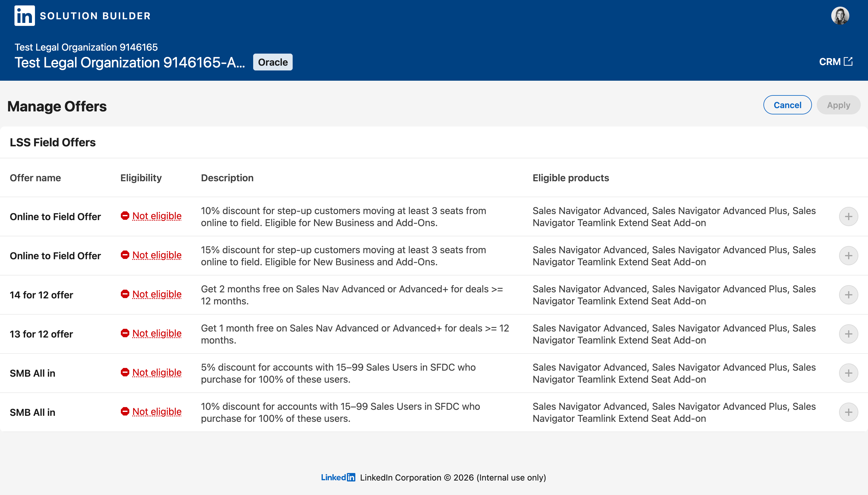Click '10% discount for accounts' description
The width and height of the screenshot is (868, 495).
click(x=340, y=412)
